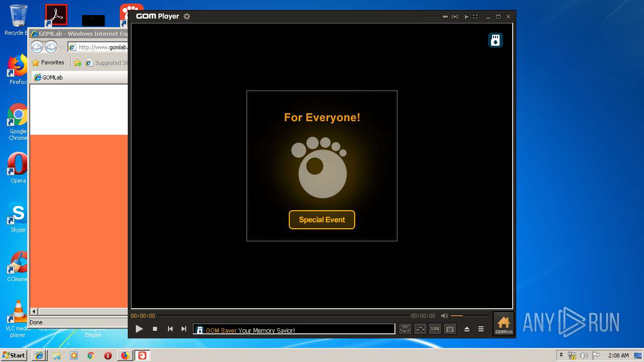Viewport: 644px width, 362px height.
Task: Click the Done status text in Internet Explorer
Action: [36, 322]
